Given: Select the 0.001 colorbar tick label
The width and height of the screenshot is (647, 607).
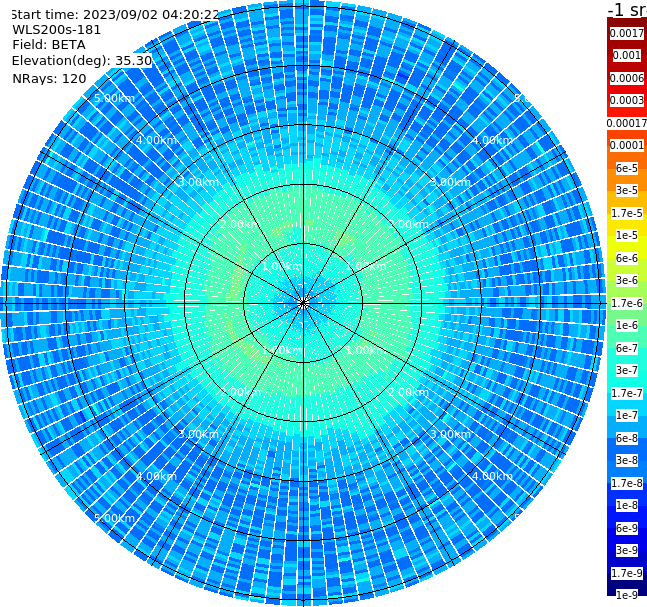Looking at the screenshot, I should [x=627, y=55].
